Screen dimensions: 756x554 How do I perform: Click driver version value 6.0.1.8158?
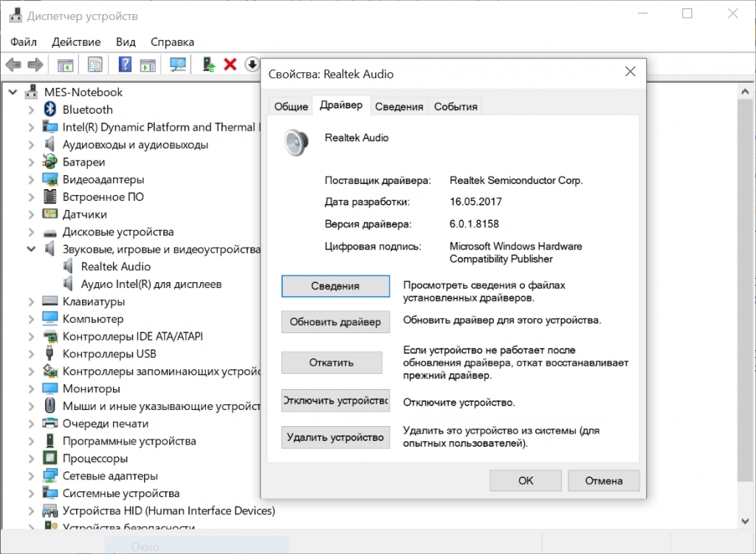(x=474, y=224)
